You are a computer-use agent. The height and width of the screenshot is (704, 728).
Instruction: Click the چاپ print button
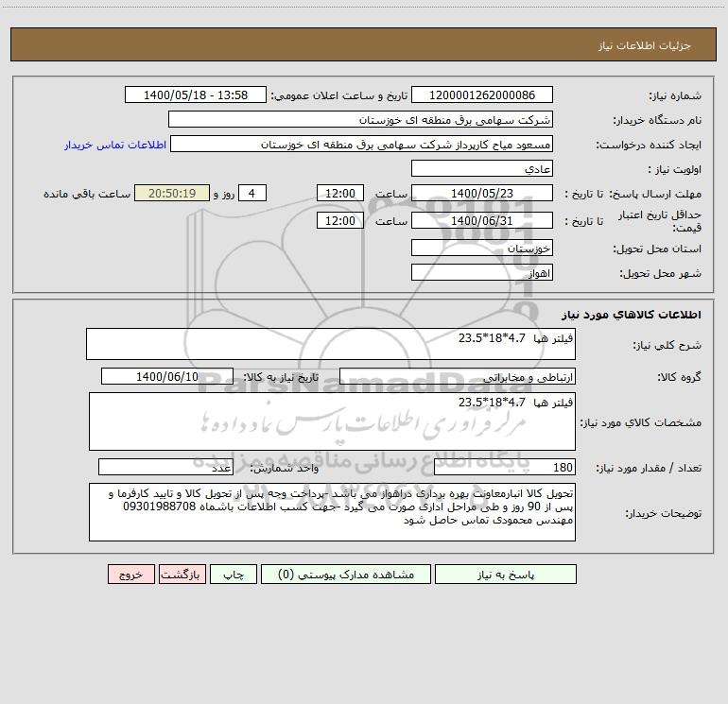234,575
